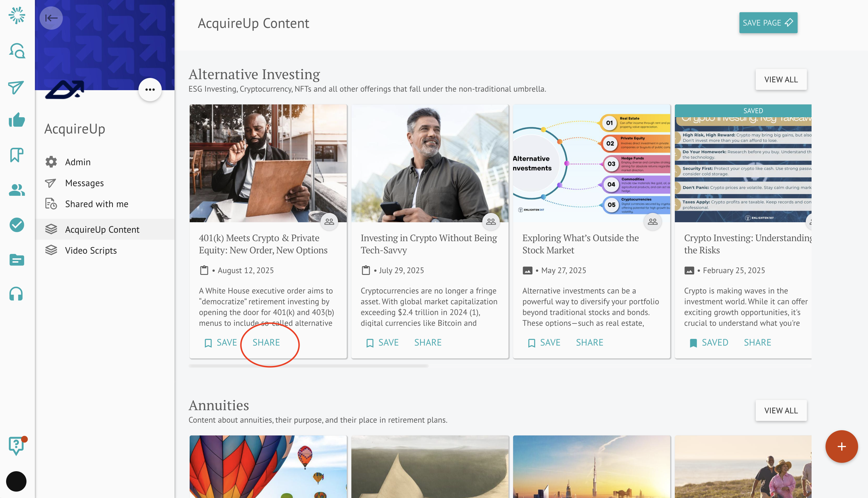The image size is (868, 498).
Task: Click the group icon on the Exploring What's Outside card
Action: click(x=652, y=222)
